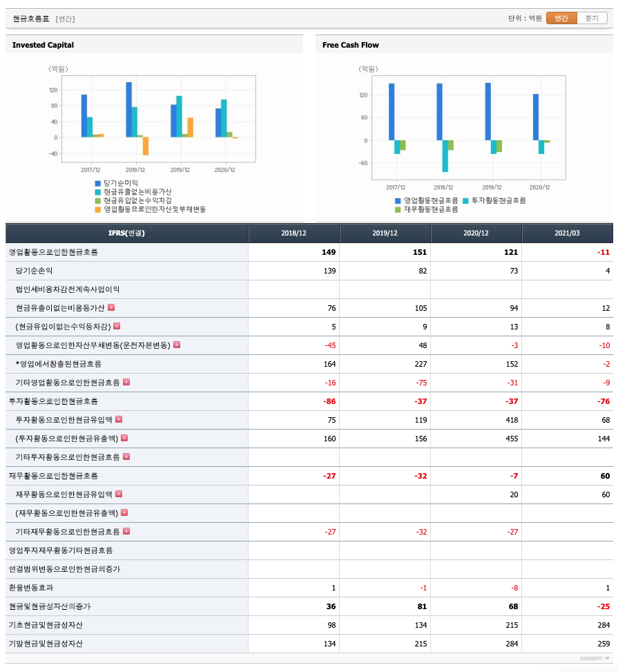The height and width of the screenshot is (672, 618).
Task: Select the 당기순손익 row label
Action: click(35, 271)
